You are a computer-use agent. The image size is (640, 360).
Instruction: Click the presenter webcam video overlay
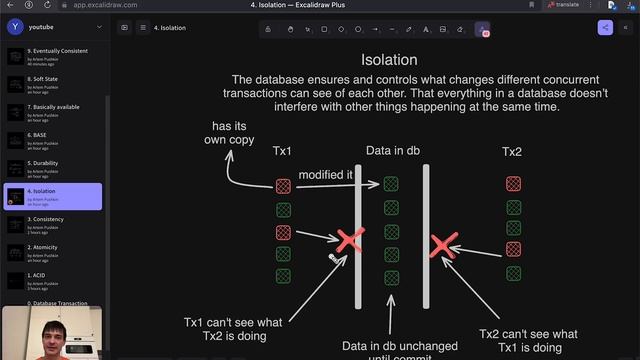tap(52, 333)
